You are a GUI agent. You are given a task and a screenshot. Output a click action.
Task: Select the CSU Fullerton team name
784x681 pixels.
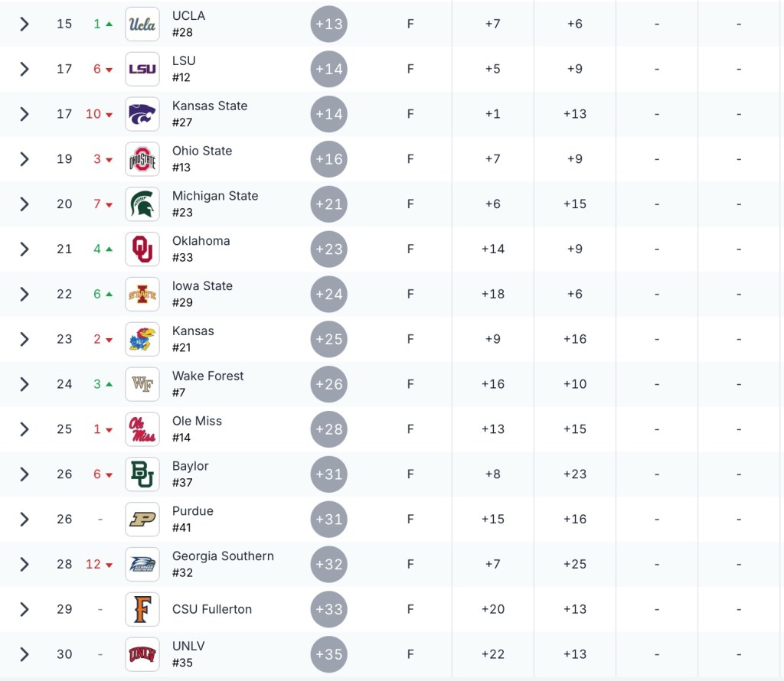pos(212,609)
